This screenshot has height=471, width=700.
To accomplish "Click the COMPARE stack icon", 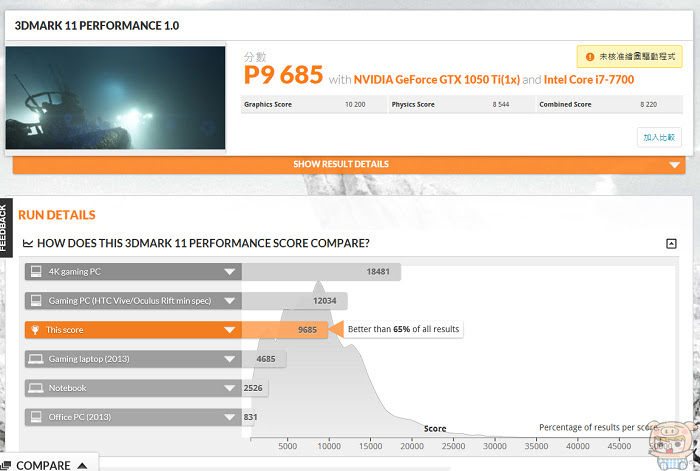I will click(6, 465).
